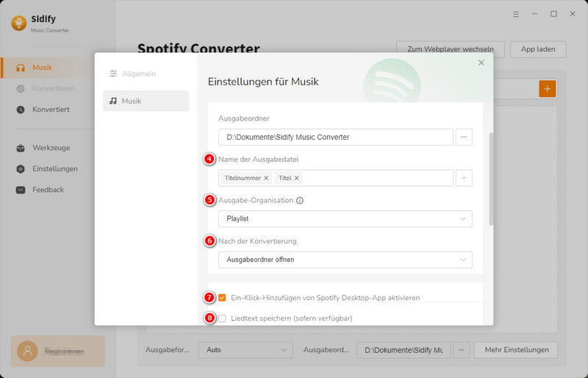Click the gear icon beside Einstellungen
Image resolution: width=588 pixels, height=378 pixels.
[21, 169]
